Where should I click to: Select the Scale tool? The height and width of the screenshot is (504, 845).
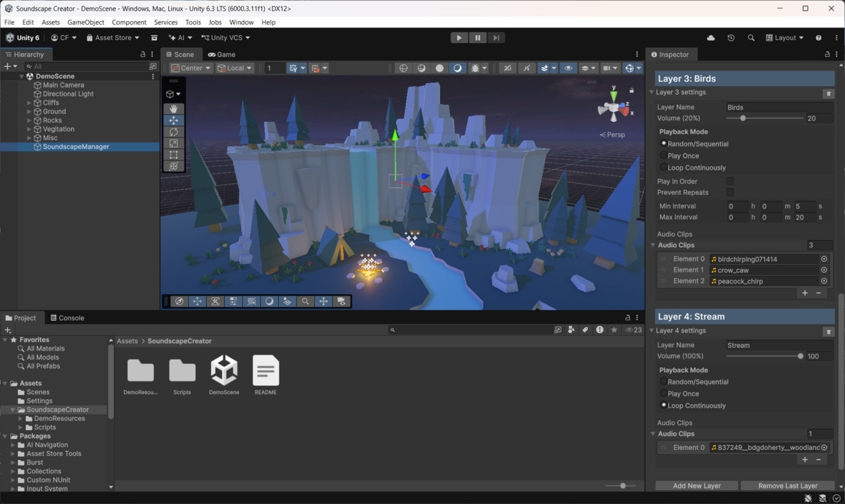coord(174,143)
